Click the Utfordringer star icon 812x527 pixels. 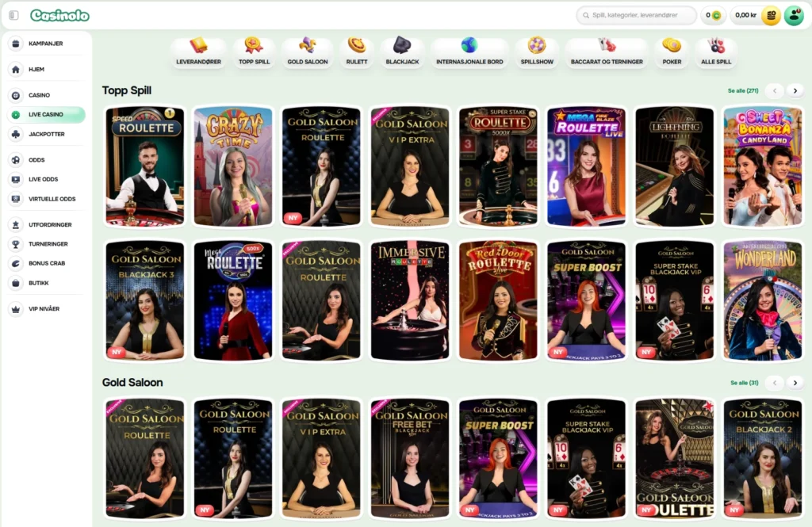[x=16, y=225]
